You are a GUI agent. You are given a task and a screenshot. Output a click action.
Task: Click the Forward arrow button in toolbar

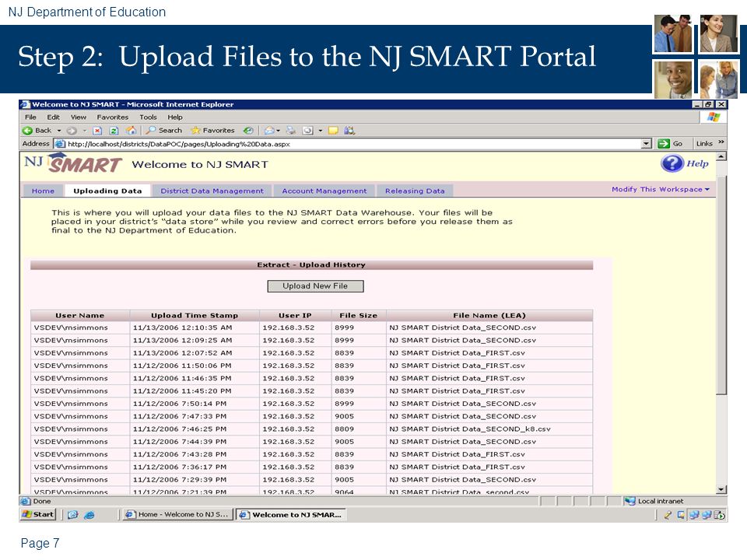(72, 131)
